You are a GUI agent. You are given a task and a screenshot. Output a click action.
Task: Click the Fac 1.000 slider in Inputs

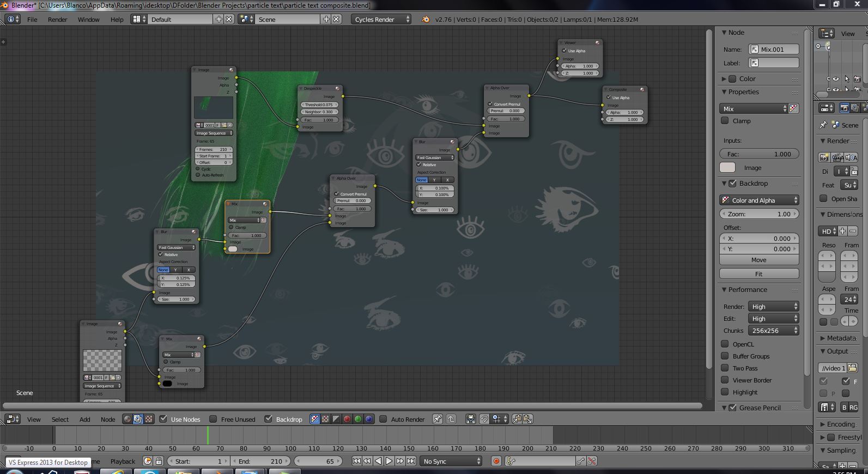759,154
